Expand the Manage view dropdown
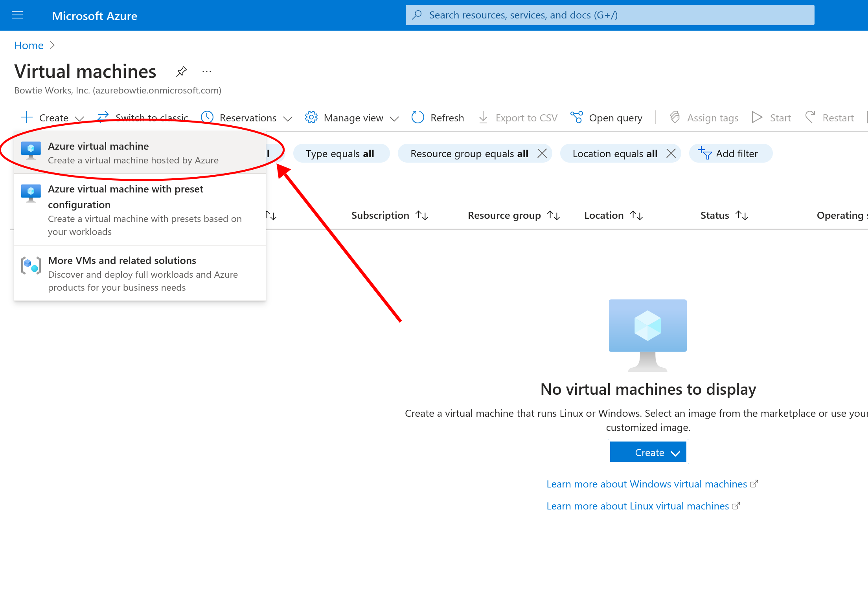The image size is (868, 590). (352, 117)
